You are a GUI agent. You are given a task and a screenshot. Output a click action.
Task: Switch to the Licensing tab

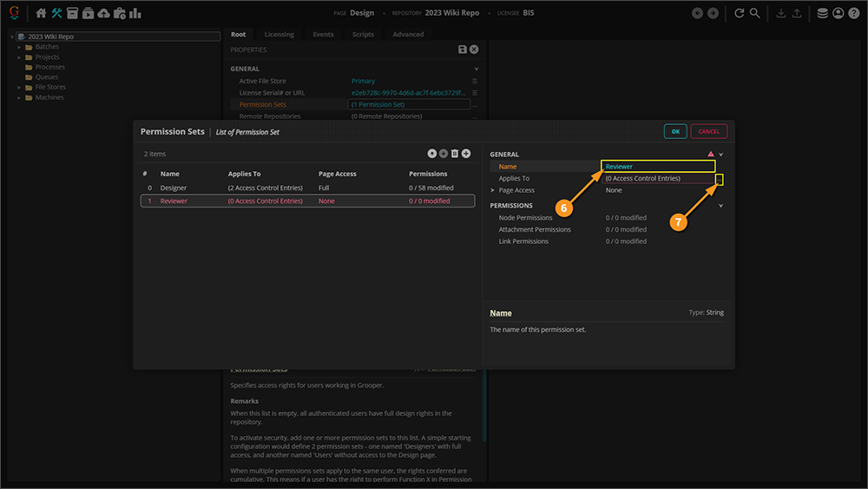coord(279,35)
